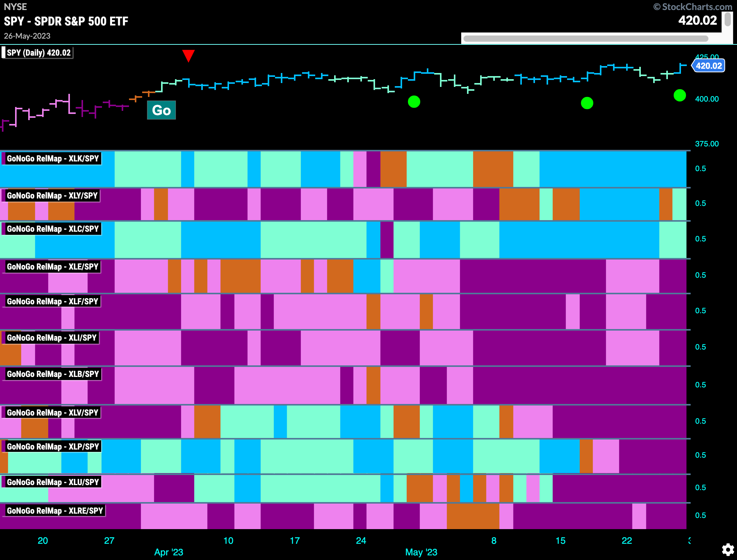Click the 420.02 price in the header

pyautogui.click(x=698, y=20)
